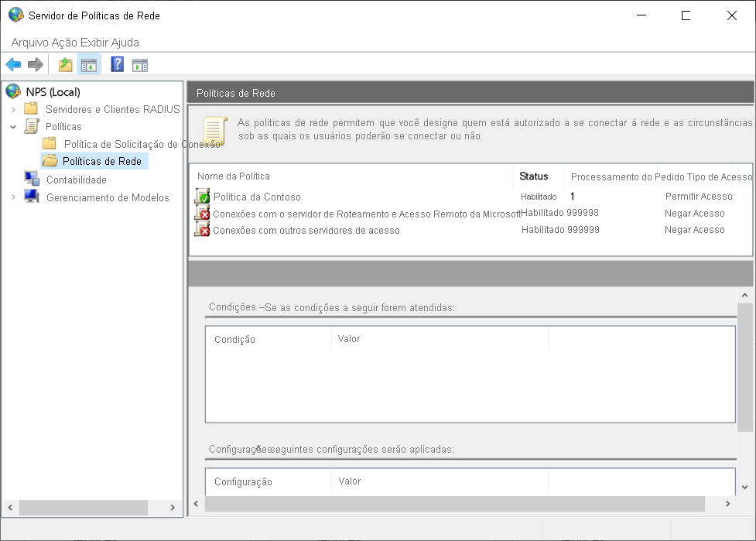
Task: Select Política de Solicitação de Conexão item
Action: (142, 144)
